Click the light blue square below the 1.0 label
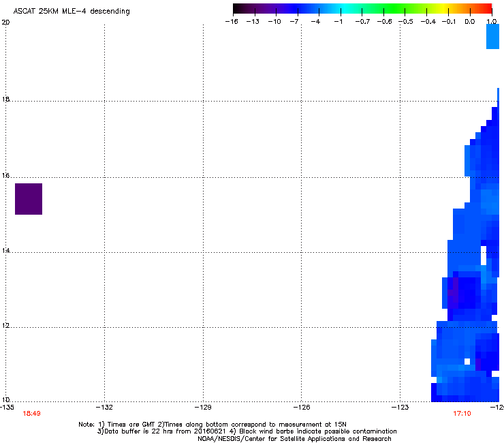 point(492,36)
